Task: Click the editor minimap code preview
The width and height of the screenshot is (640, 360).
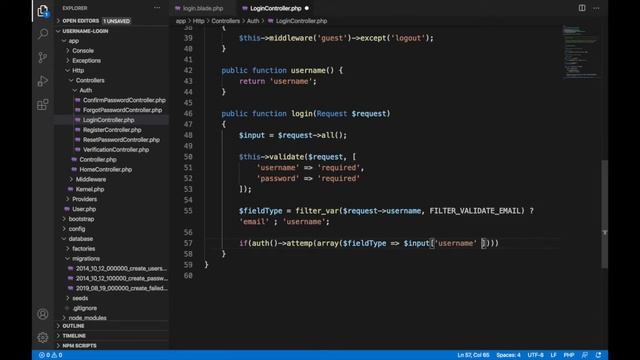Action: [580, 52]
